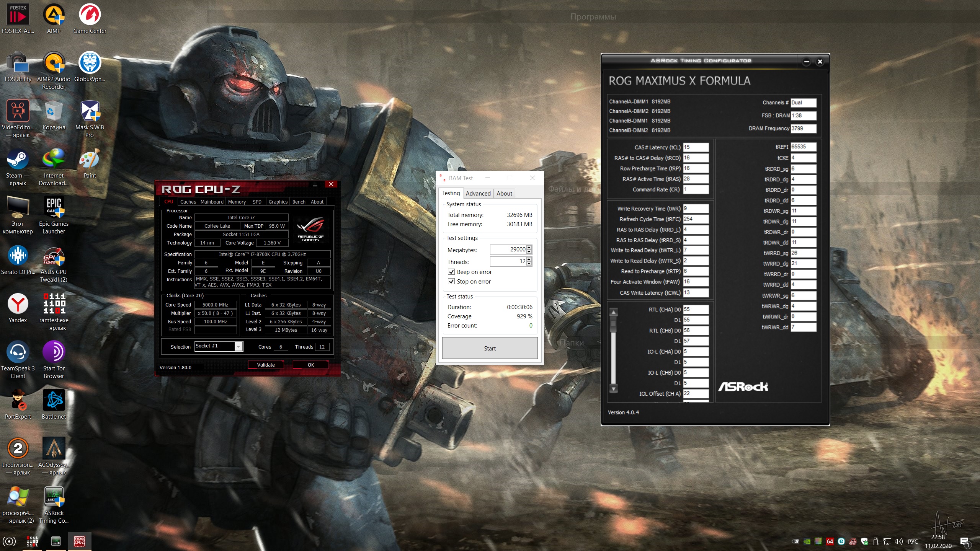Uncheck the Beep on error checkbox
This screenshot has width=980, height=551.
click(x=451, y=272)
